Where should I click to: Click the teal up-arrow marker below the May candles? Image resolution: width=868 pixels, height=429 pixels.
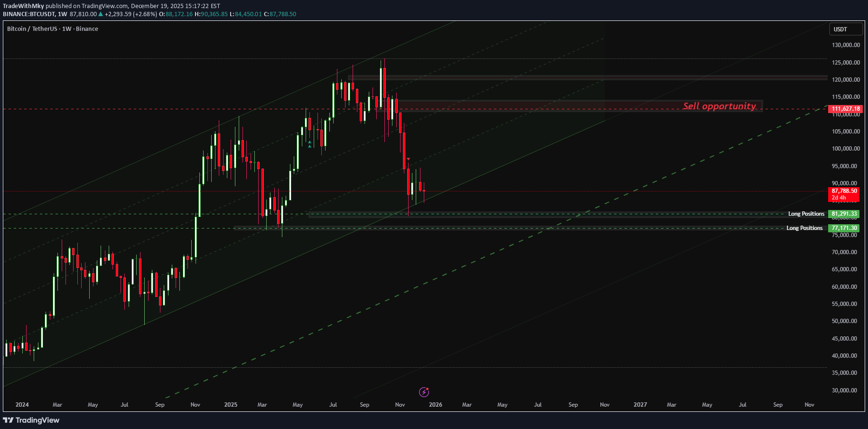309,142
